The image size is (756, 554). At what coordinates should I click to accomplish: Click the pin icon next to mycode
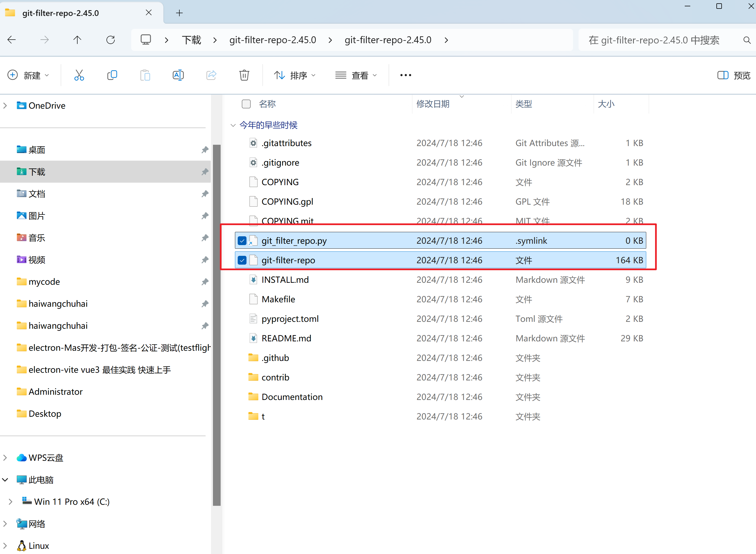point(205,282)
